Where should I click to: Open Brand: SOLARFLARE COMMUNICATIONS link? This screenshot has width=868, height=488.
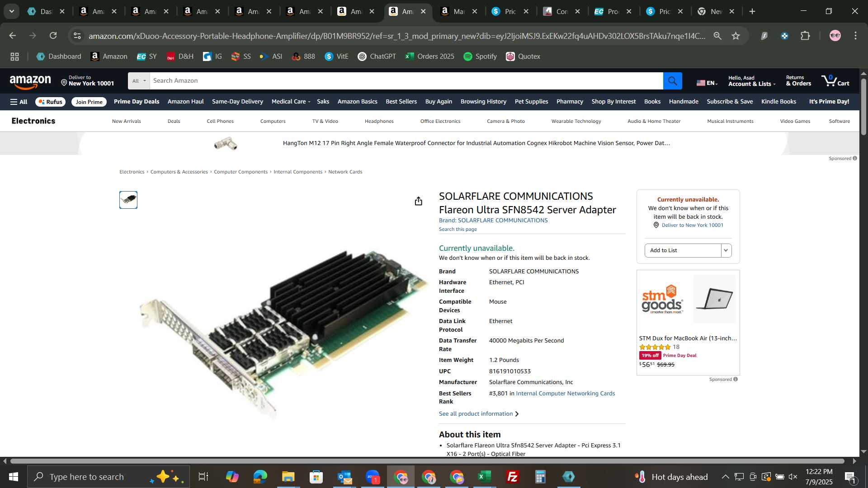coord(493,221)
